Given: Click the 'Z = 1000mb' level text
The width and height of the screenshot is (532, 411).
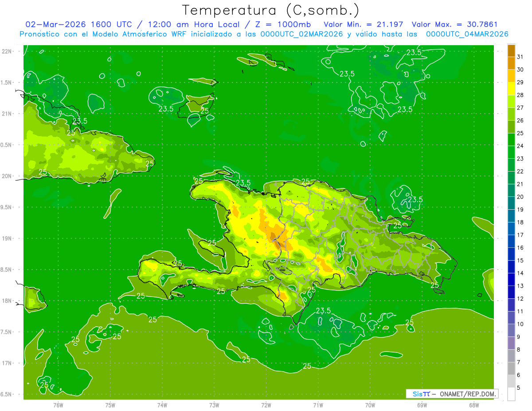Looking at the screenshot, I should click(282, 24).
